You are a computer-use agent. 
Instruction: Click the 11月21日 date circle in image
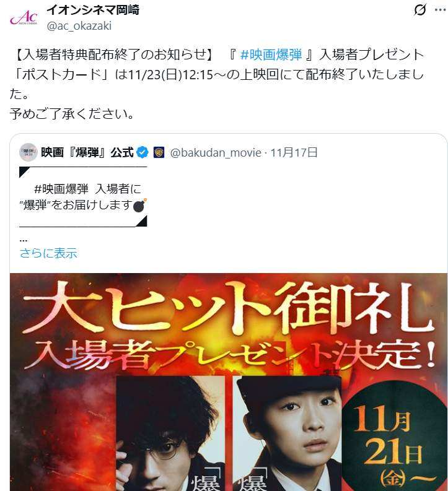point(394,438)
